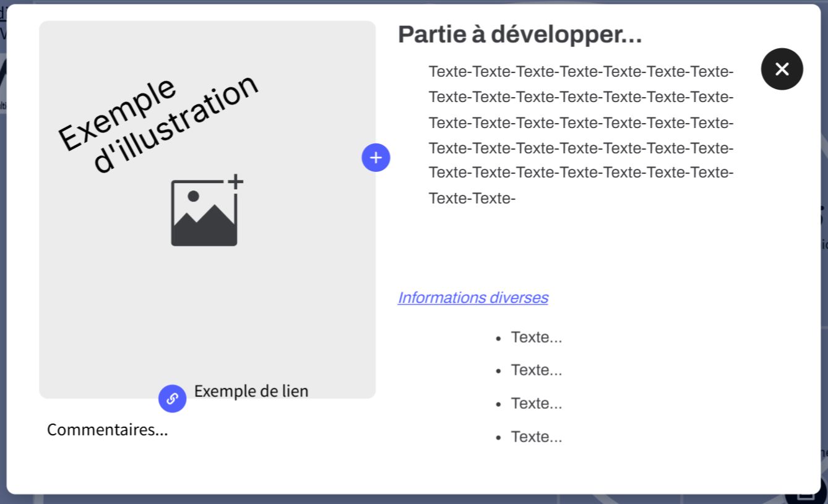Click the bullet dot before the first Texte...
Viewport: 828px width, 504px height.
click(498, 338)
